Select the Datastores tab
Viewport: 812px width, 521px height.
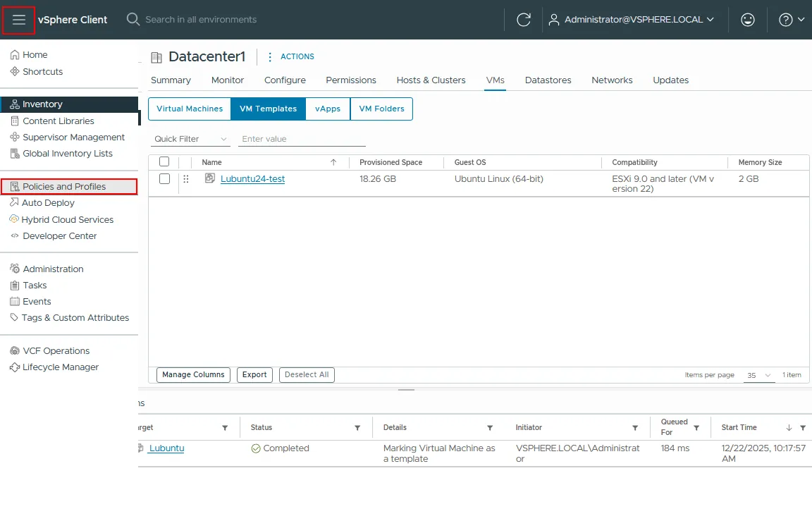click(548, 80)
